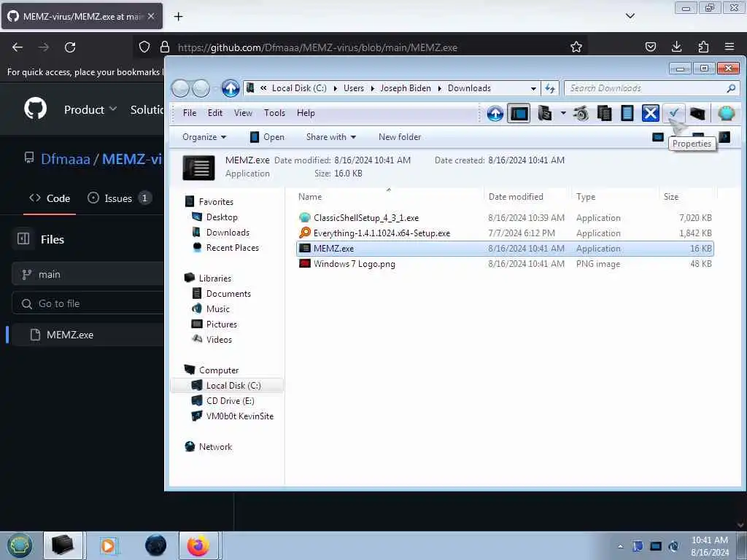Click the dark folder icon before dropdown arrow
This screenshot has height=560, width=747.
tap(544, 113)
